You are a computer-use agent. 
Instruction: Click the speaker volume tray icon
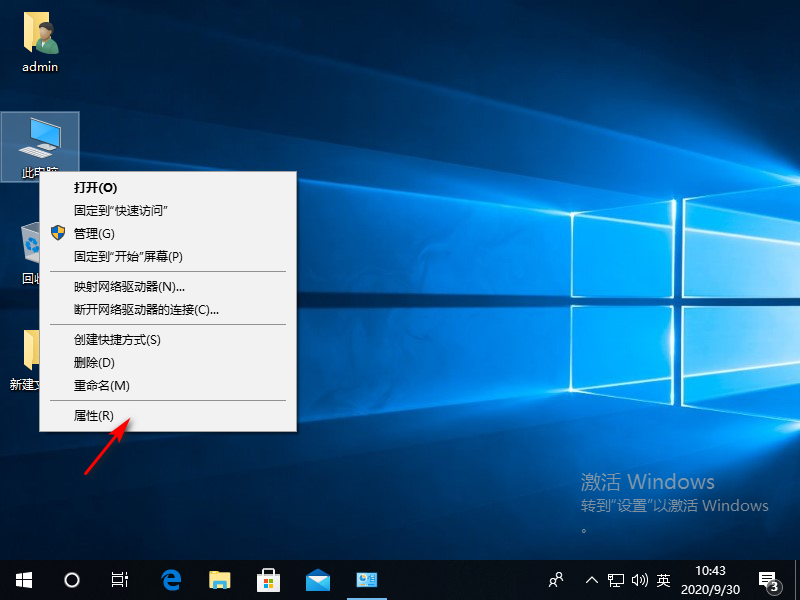[641, 580]
